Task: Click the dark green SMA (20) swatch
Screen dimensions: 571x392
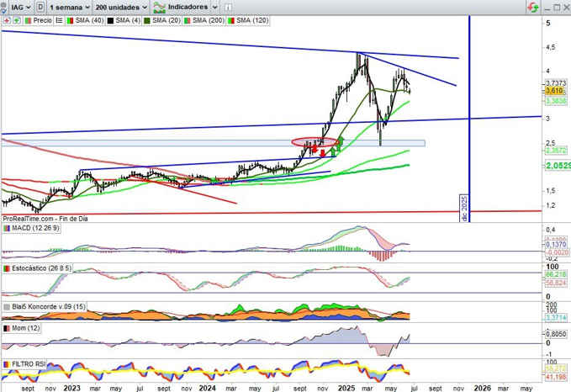Action: pos(147,21)
